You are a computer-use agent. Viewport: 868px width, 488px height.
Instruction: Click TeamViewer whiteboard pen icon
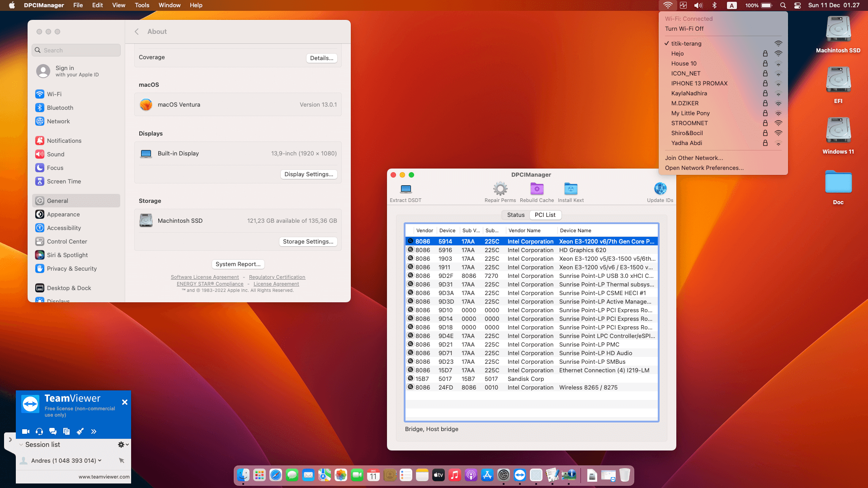(80, 432)
